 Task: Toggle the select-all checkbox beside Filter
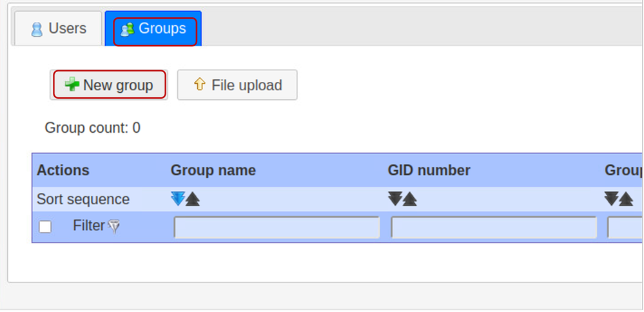(x=45, y=227)
